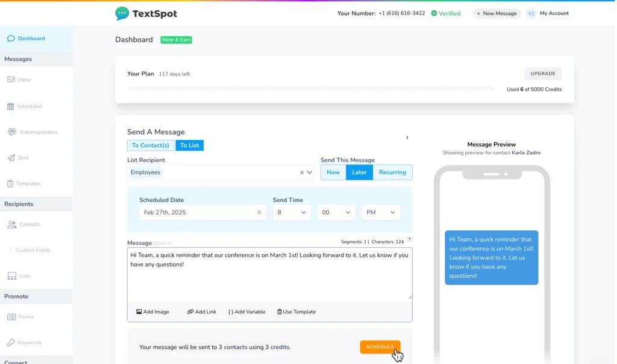Click the Keywords key icon
The height and width of the screenshot is (364, 617).
11,342
